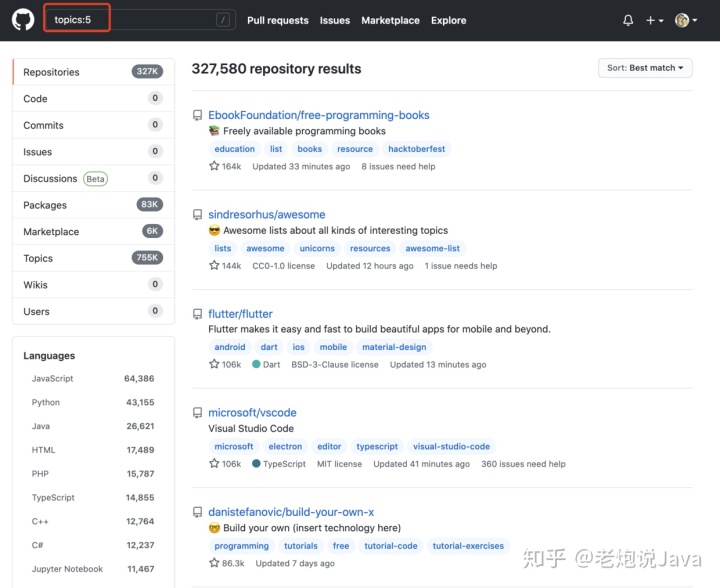Open 8 issues need help link
720x588 pixels.
click(398, 166)
